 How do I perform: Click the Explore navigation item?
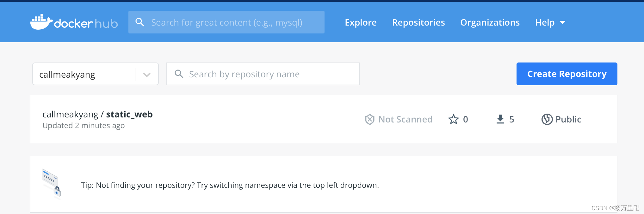(360, 22)
